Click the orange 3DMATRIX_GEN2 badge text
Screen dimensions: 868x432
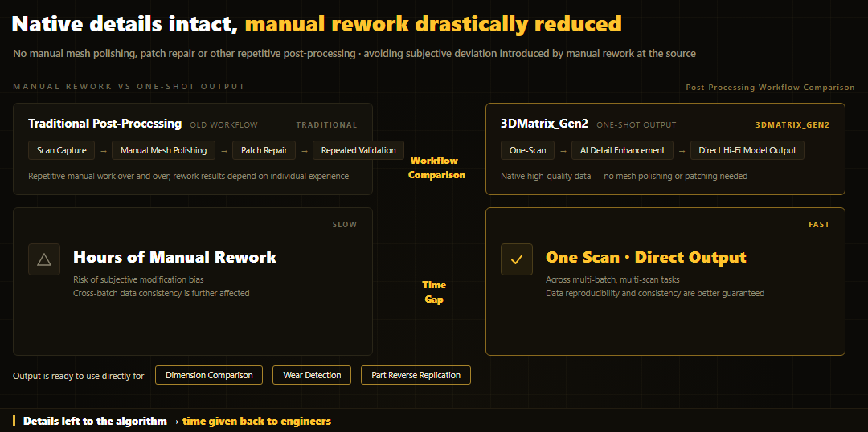(x=792, y=125)
